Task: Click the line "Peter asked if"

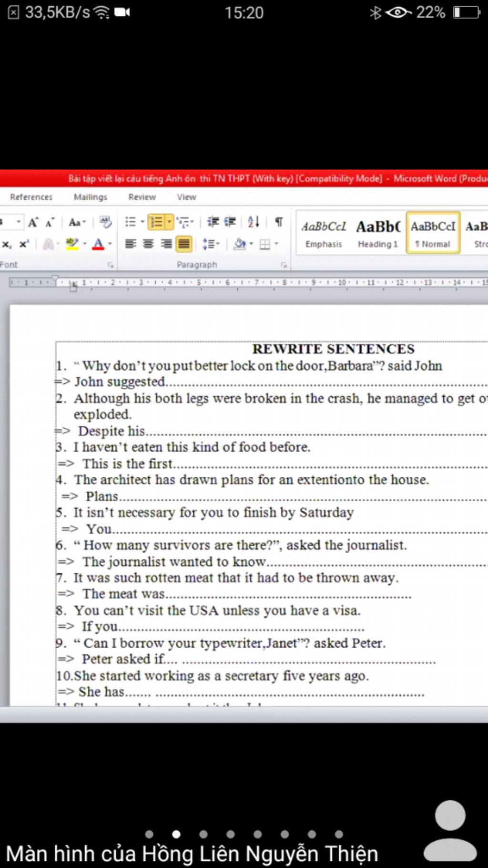Action: pos(123,659)
